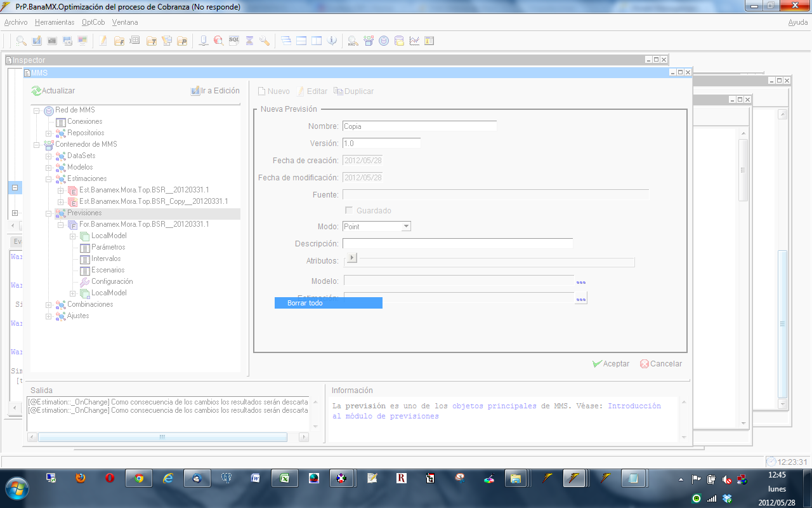Open the OptCob menu
This screenshot has height=508, width=812.
pos(93,22)
